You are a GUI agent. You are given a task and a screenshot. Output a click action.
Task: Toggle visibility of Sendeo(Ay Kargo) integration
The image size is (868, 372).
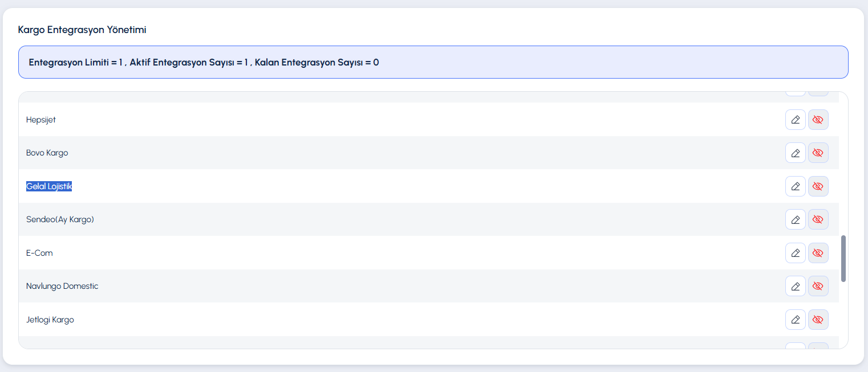(818, 219)
